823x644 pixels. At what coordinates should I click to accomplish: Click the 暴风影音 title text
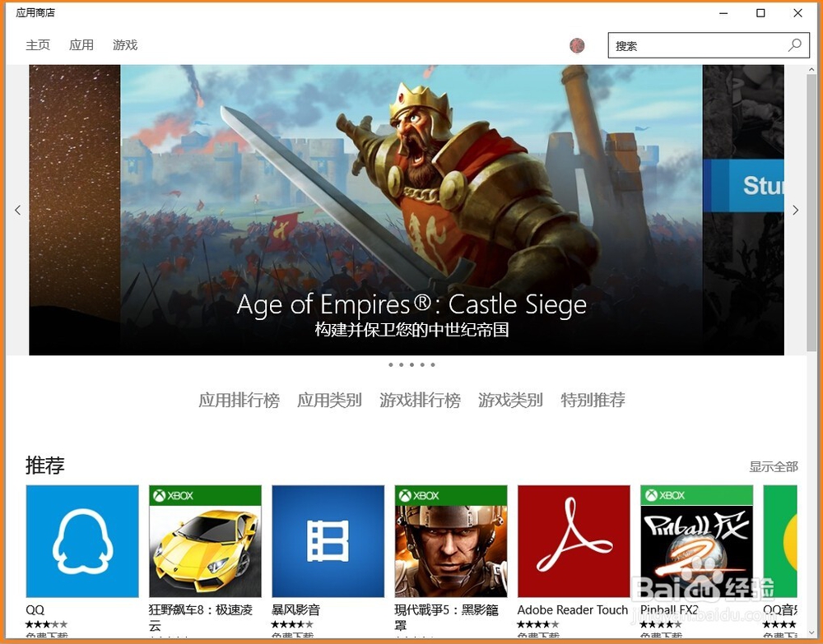click(295, 610)
